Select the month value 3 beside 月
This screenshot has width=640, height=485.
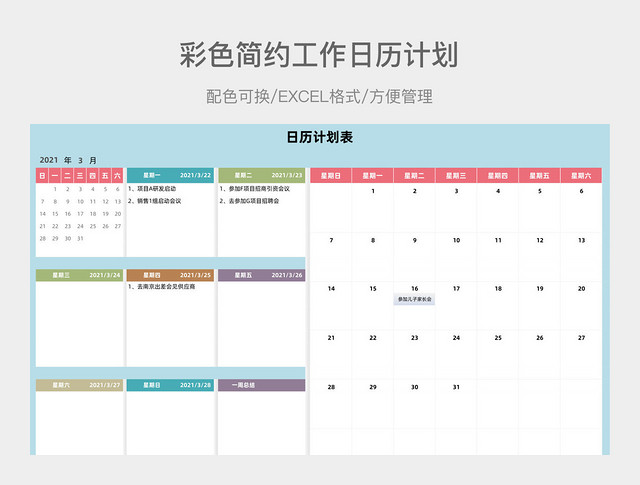pos(80,160)
